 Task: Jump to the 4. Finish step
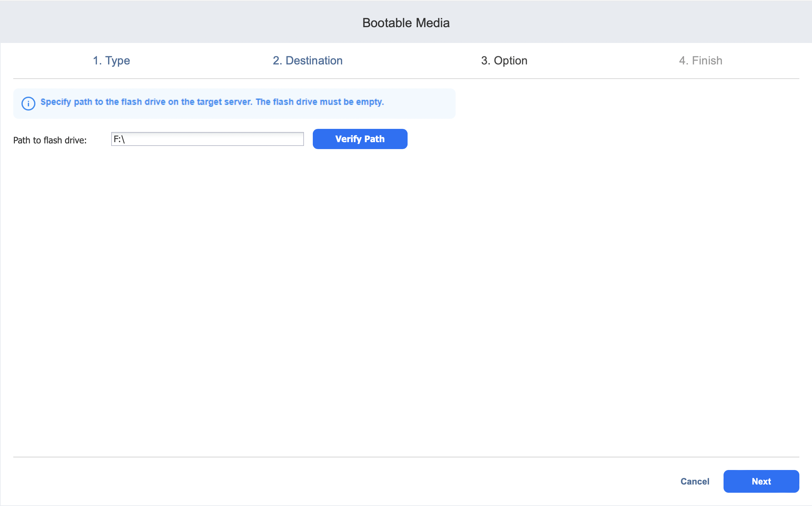(x=700, y=61)
